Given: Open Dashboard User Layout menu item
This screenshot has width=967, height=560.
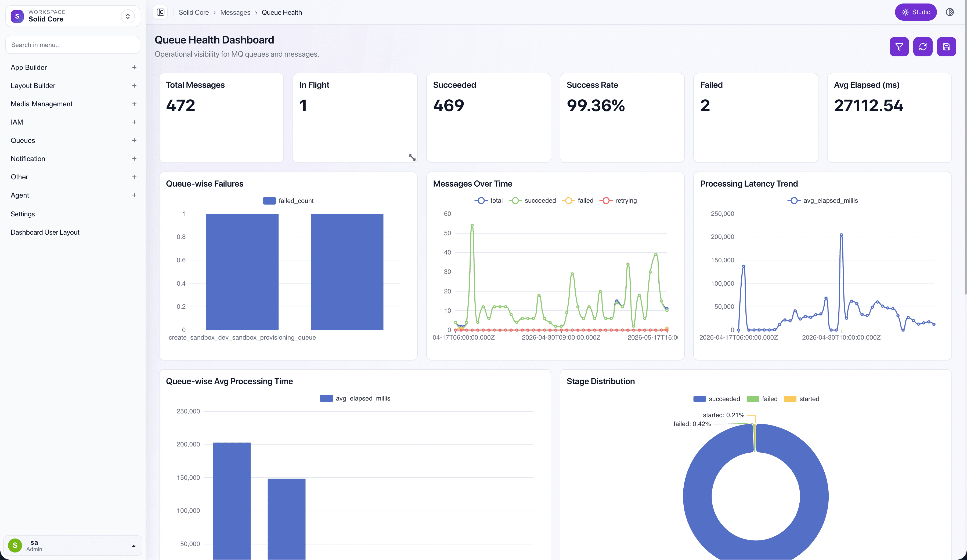Looking at the screenshot, I should [x=45, y=232].
